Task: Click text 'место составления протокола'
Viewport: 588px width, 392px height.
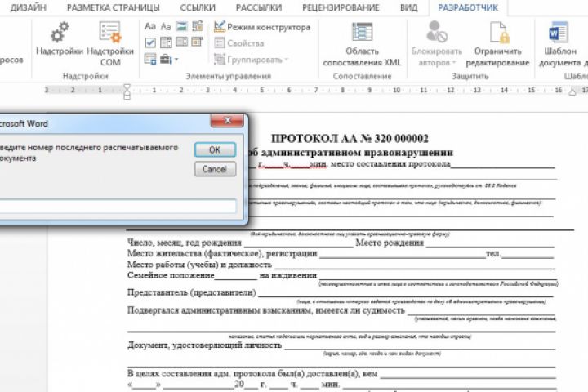Action: coord(390,164)
